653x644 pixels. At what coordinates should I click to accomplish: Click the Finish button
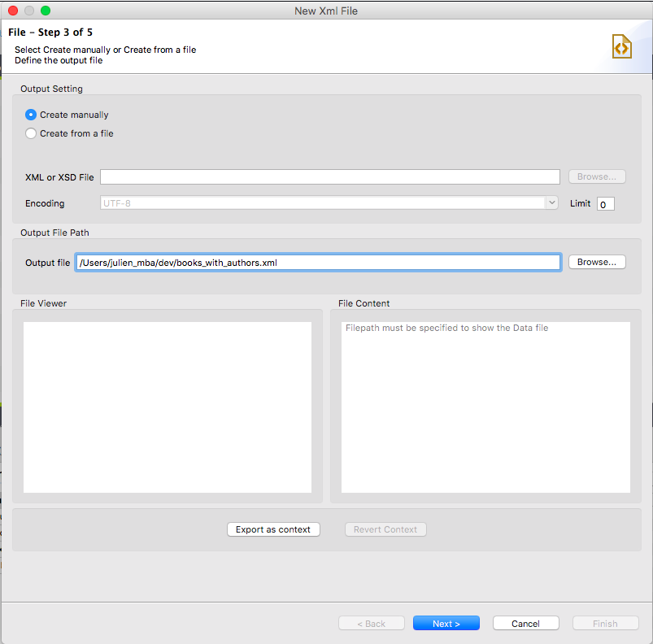click(605, 623)
